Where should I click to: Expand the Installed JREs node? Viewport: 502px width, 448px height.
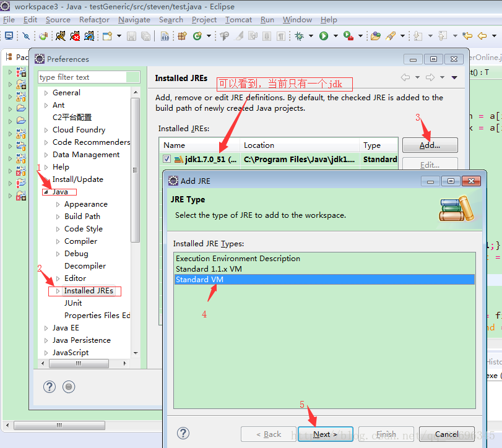pos(58,291)
